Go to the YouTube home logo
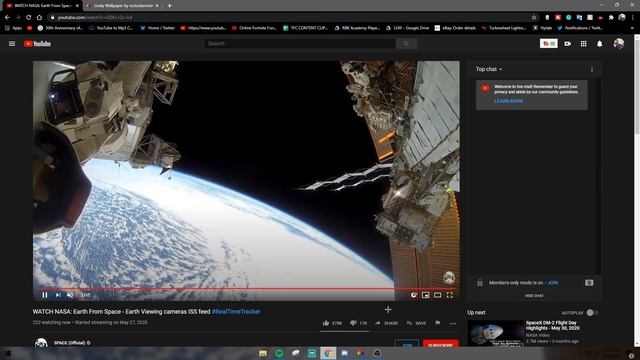Image resolution: width=640 pixels, height=360 pixels. tap(37, 44)
